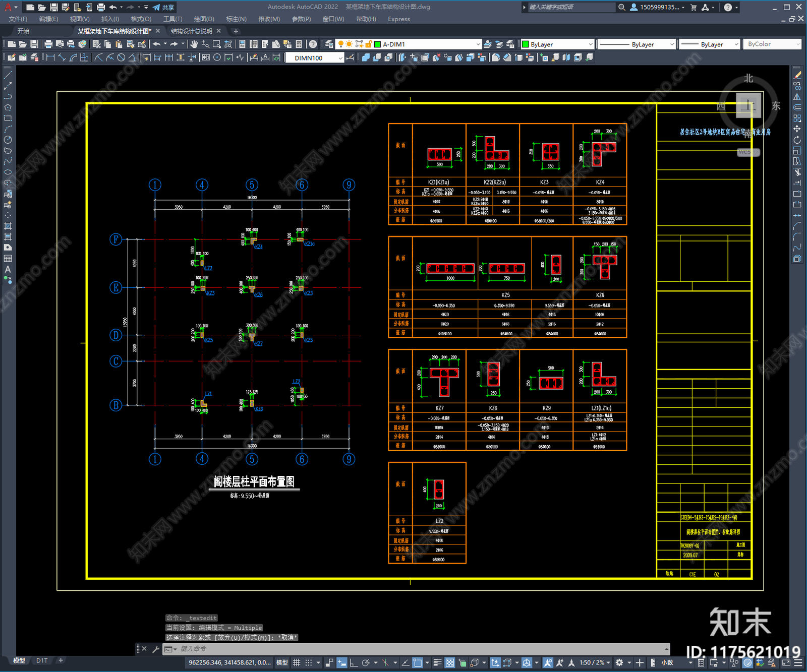Select the Rectangle draw tool
The image size is (807, 672).
click(8, 118)
